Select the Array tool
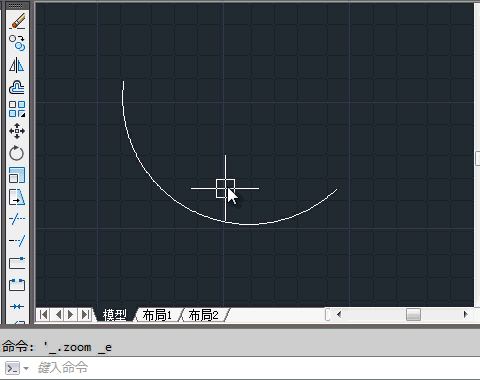The height and width of the screenshot is (380, 480). coord(17,109)
